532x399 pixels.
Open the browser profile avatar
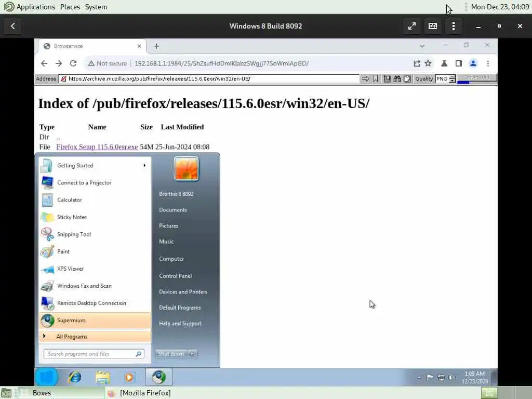[473, 63]
